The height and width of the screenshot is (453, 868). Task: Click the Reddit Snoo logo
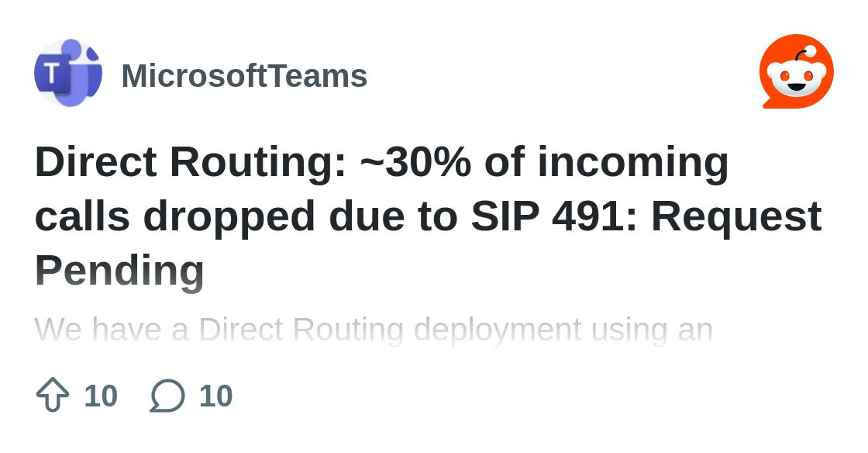pos(796,73)
